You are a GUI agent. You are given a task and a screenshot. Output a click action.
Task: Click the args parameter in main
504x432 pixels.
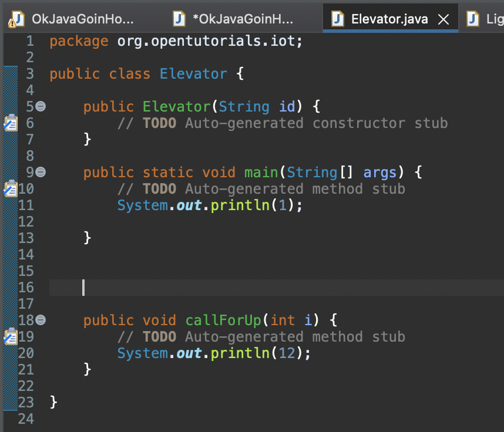(x=380, y=173)
